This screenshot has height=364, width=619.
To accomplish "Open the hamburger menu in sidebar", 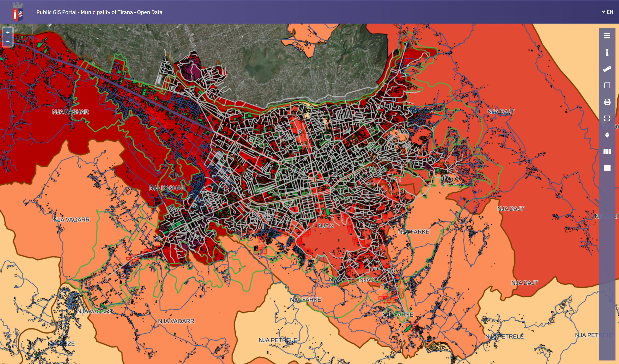I will point(607,36).
